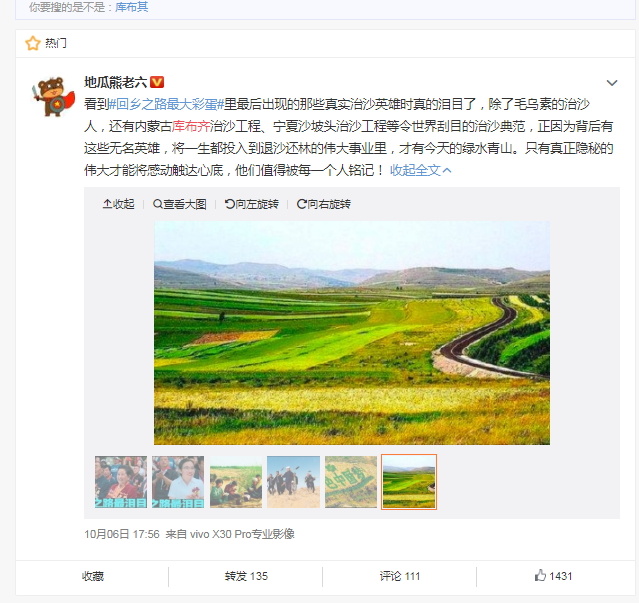Screen dimensions: 639x603
Task: Select the fourth thumbnail of people on sand
Action: tap(293, 482)
